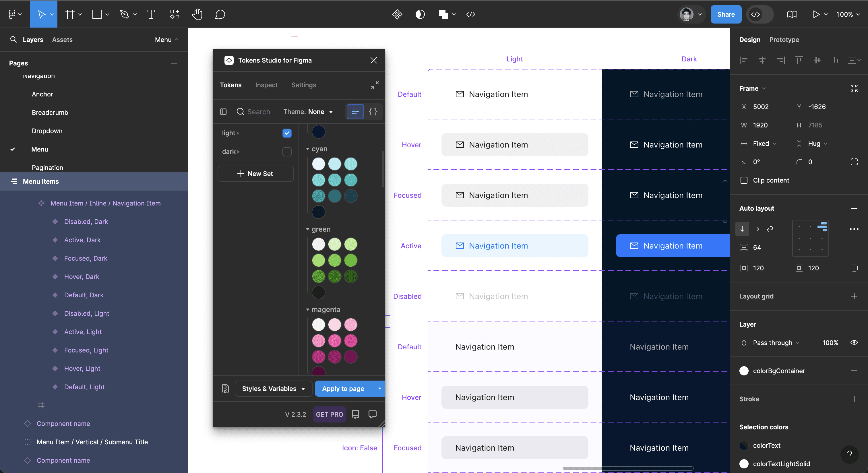Select the Text tool
This screenshot has width=868, height=473.
tap(151, 14)
